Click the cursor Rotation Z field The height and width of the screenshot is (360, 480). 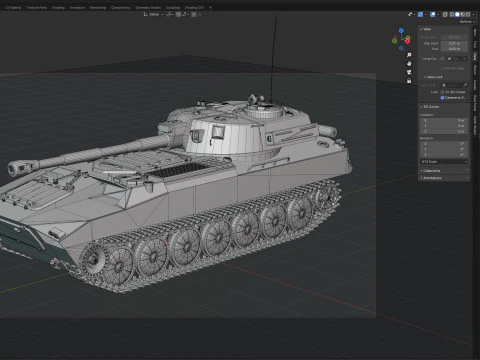coord(444,155)
